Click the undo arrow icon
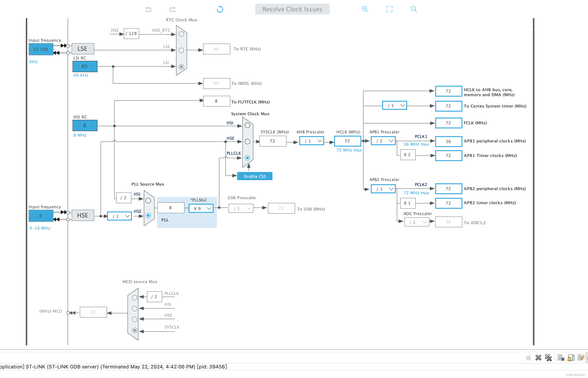 coord(148,9)
